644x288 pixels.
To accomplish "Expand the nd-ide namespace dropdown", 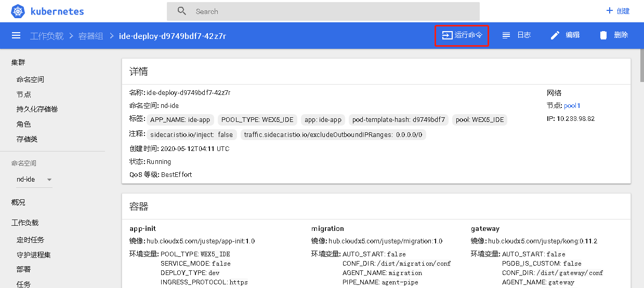I will tap(49, 180).
